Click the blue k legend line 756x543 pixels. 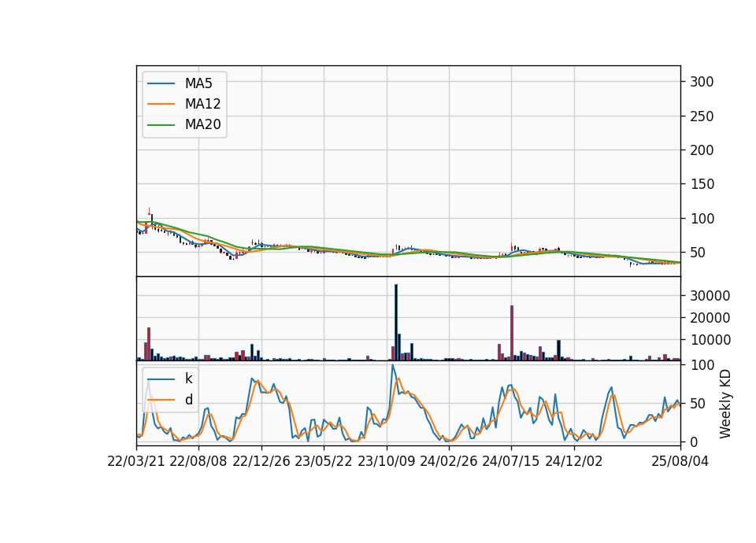point(161,379)
